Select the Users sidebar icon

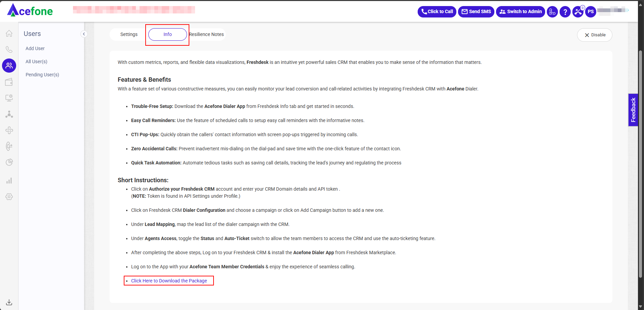click(x=9, y=66)
